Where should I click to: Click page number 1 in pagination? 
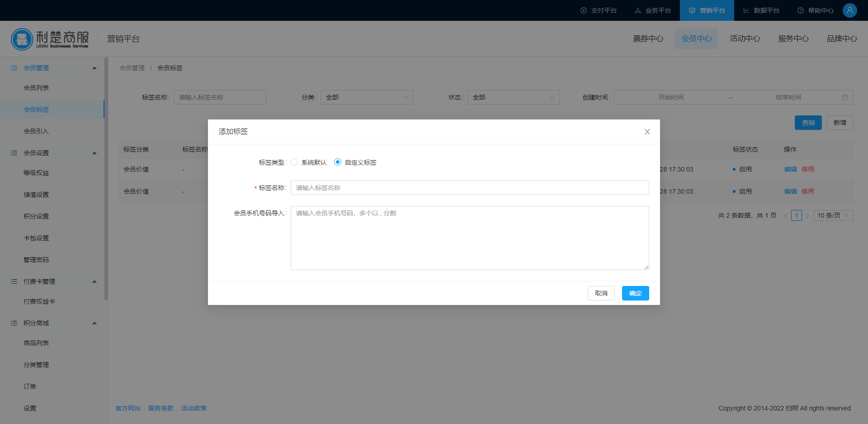tap(797, 215)
